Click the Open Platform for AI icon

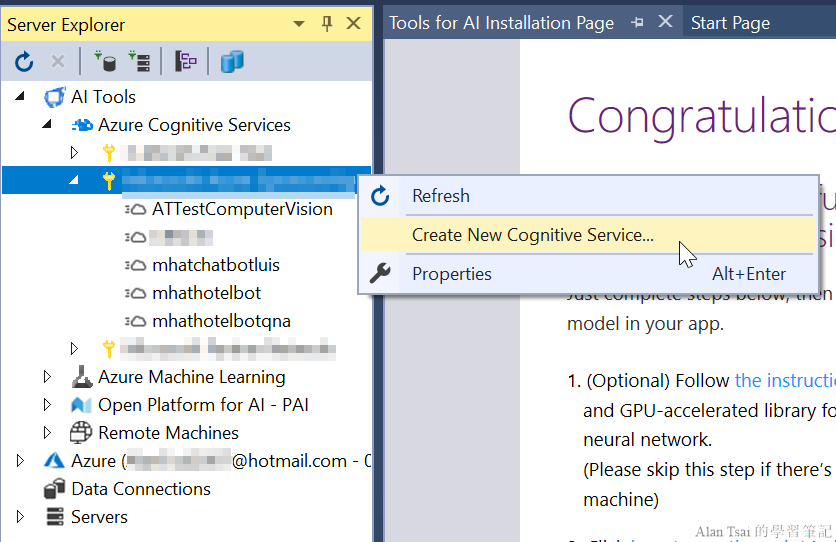tap(82, 405)
